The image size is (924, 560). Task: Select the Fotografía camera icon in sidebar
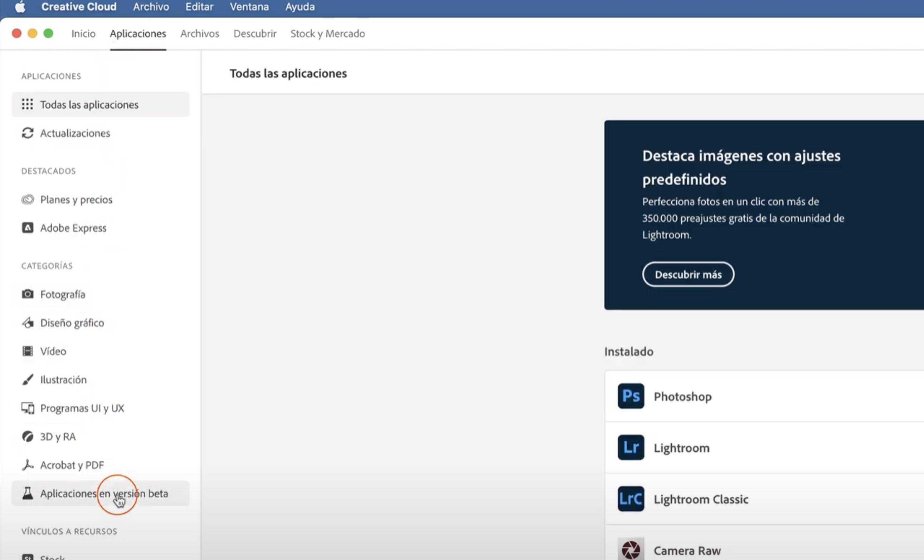click(27, 294)
